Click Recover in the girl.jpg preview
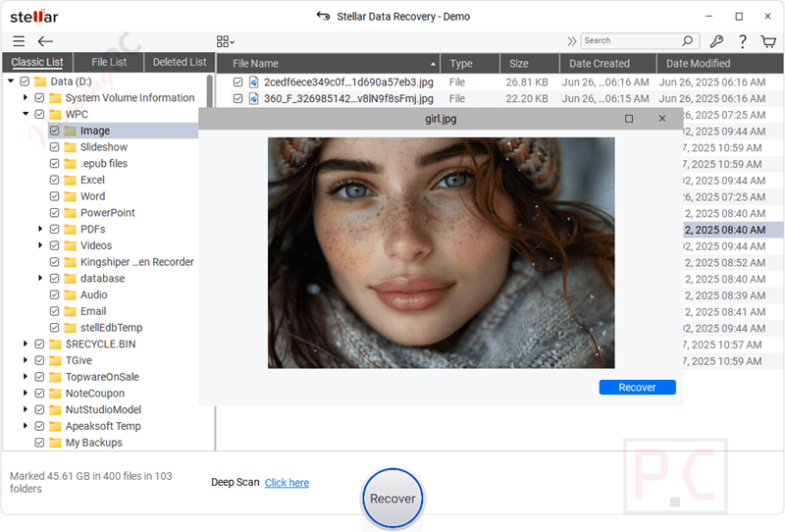785x532 pixels. pos(637,388)
